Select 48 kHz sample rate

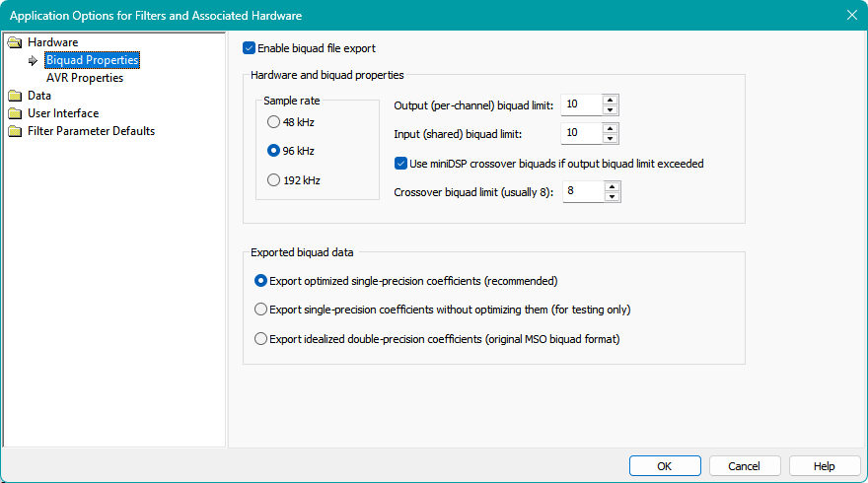point(273,121)
